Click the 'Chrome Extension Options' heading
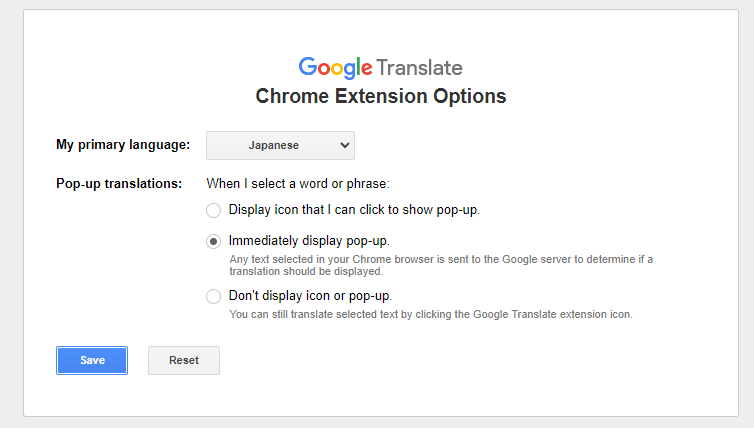Screen dimensions: 754x428 click(381, 97)
